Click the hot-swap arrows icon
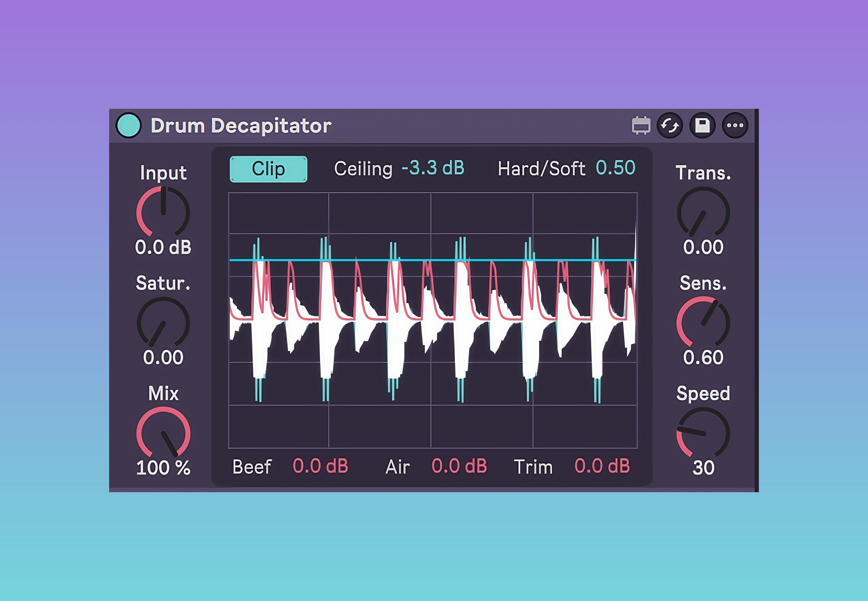 point(670,125)
